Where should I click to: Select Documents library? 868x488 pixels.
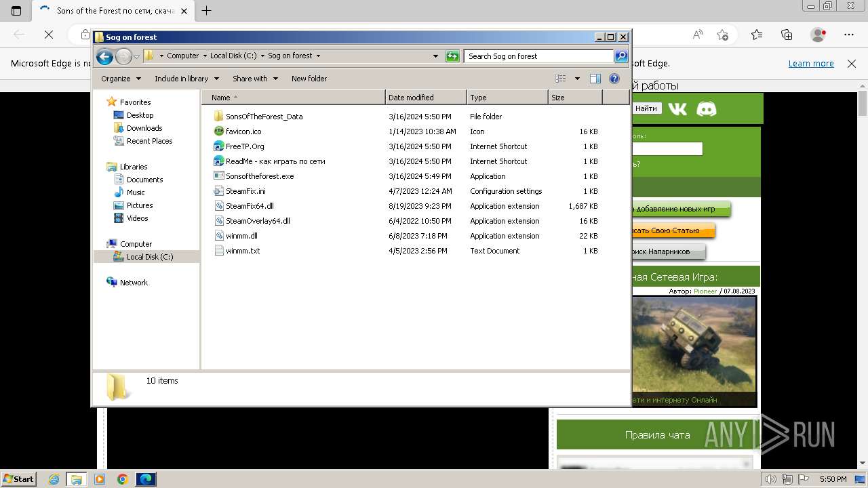coord(144,180)
